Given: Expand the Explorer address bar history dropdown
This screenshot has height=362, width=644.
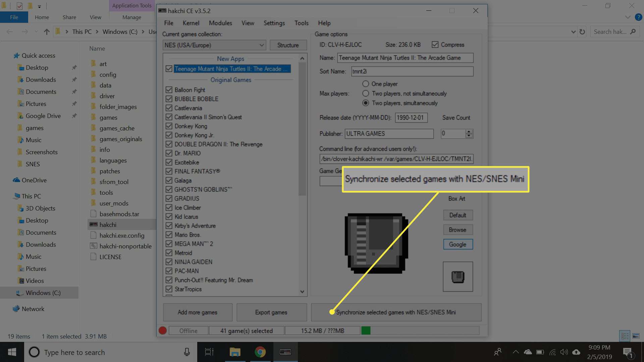Looking at the screenshot, I should click(x=573, y=32).
